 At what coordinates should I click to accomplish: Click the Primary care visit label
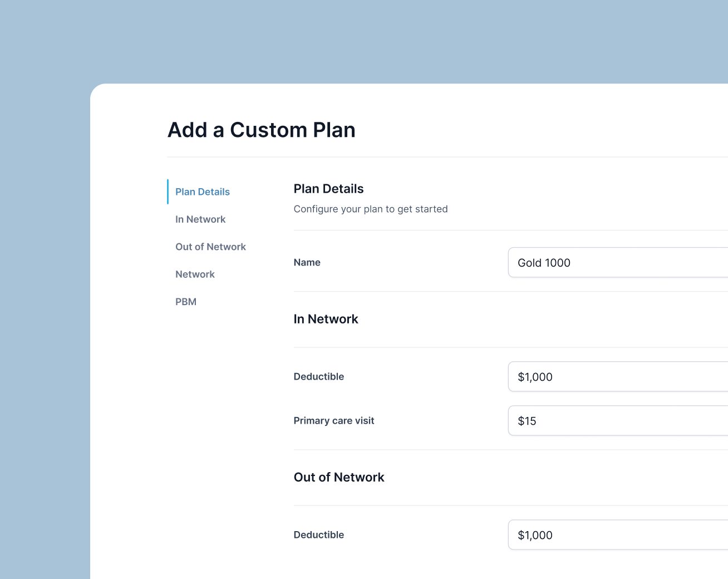(334, 421)
